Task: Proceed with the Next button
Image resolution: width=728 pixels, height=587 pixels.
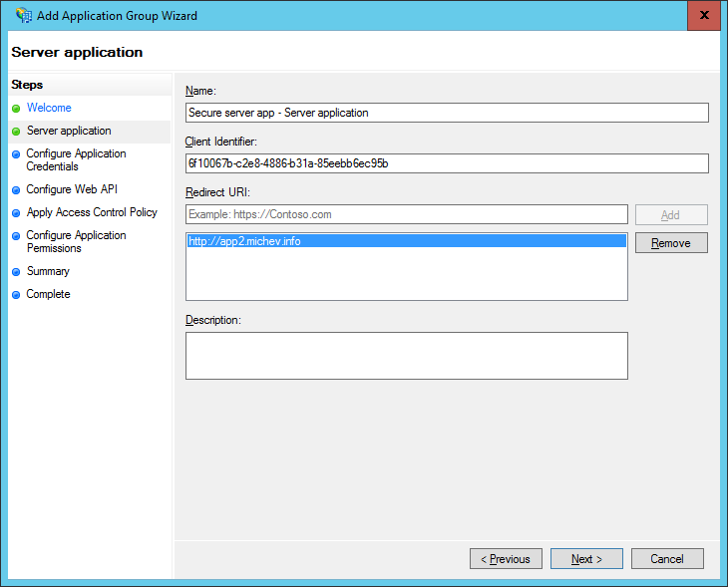Action: click(586, 559)
